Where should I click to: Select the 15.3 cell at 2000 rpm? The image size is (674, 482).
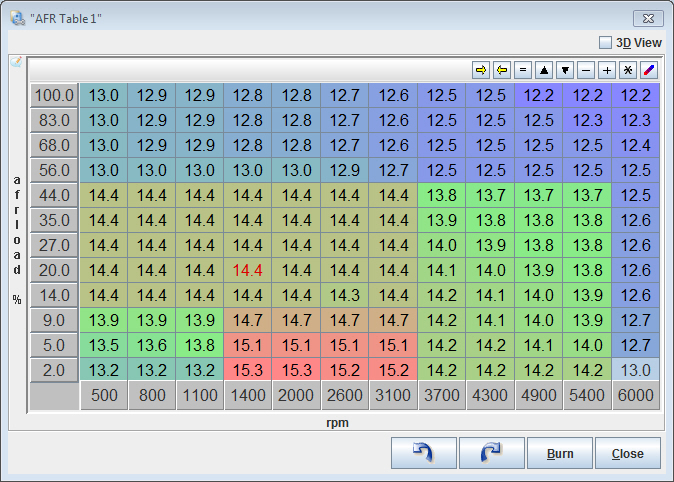[x=296, y=369]
